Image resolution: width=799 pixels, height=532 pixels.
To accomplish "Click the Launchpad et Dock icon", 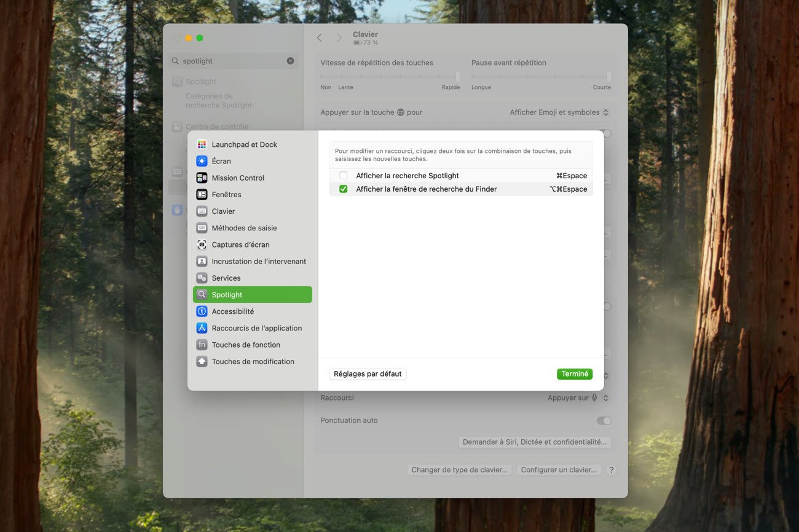I will coord(202,144).
